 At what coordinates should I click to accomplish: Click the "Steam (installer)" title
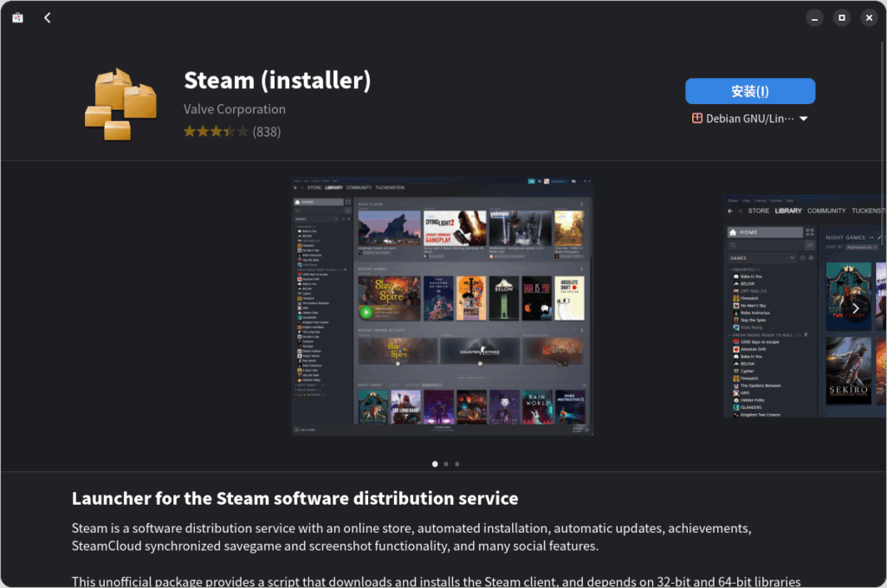tap(277, 81)
